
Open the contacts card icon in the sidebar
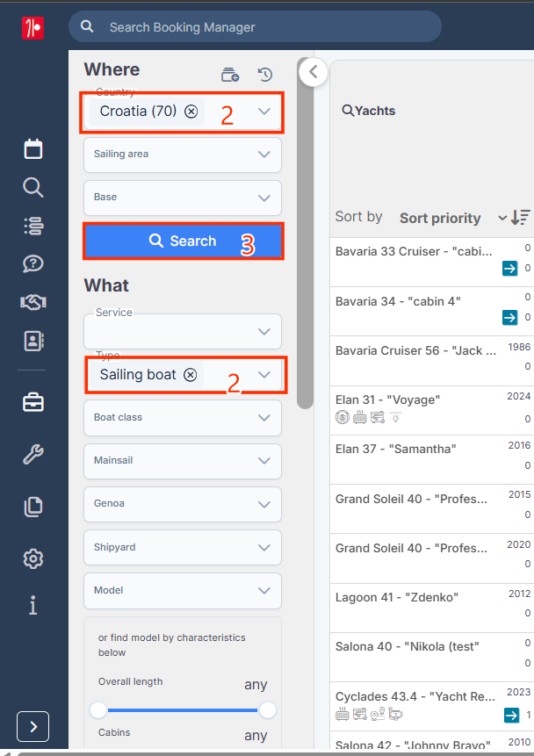click(33, 341)
